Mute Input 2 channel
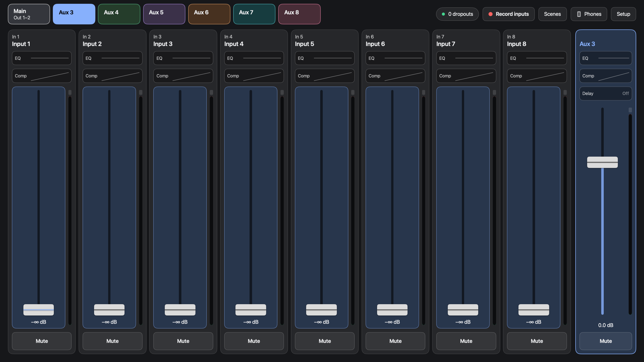This screenshot has width=644, height=362. [112, 341]
